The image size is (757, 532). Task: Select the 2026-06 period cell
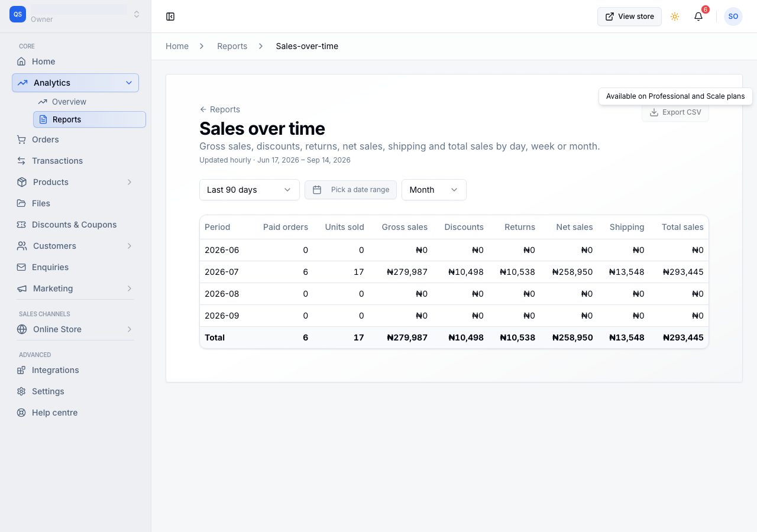(222, 250)
